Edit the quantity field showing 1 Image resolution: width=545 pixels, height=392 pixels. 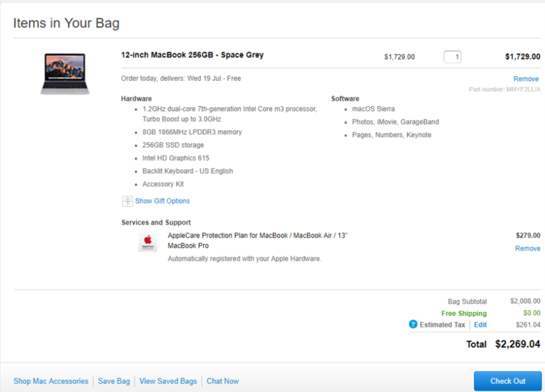coord(452,57)
